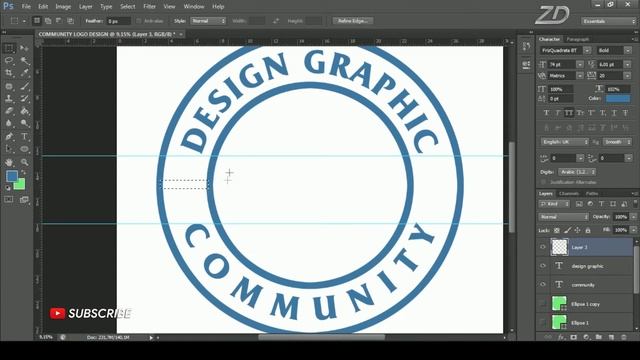
Task: Click the layer style fx icon
Action: (x=561, y=337)
